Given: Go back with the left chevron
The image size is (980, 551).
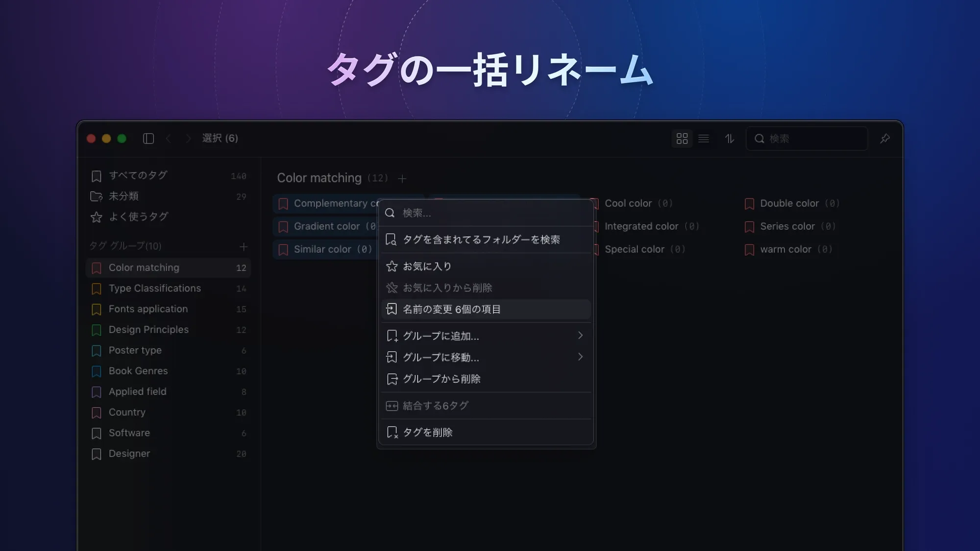Looking at the screenshot, I should click(x=168, y=139).
